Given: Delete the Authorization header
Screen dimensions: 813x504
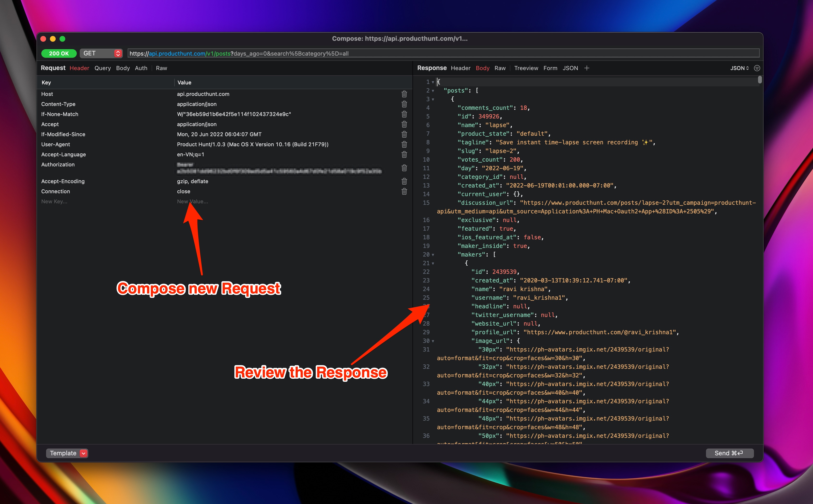Looking at the screenshot, I should [x=404, y=168].
